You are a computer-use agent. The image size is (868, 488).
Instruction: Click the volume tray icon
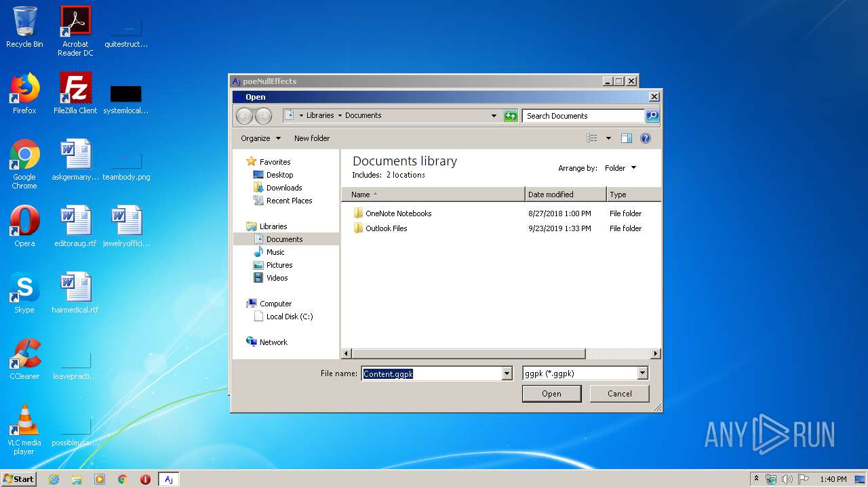tap(787, 479)
